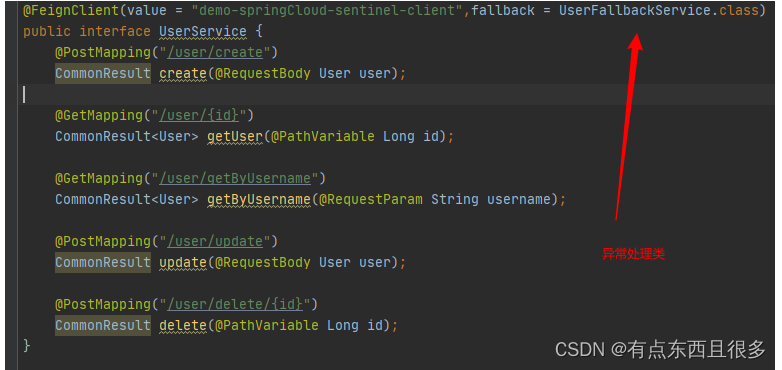782x370 pixels.
Task: Click the getUser method name
Action: (234, 136)
